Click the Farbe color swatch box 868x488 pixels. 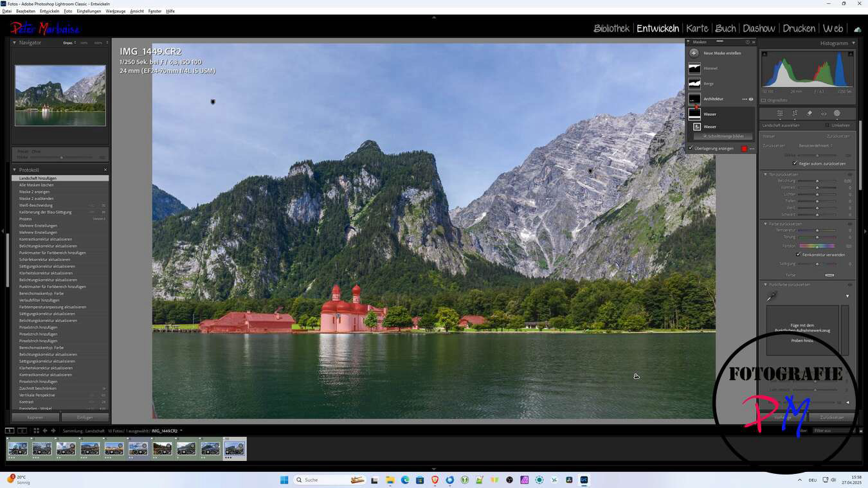(829, 275)
